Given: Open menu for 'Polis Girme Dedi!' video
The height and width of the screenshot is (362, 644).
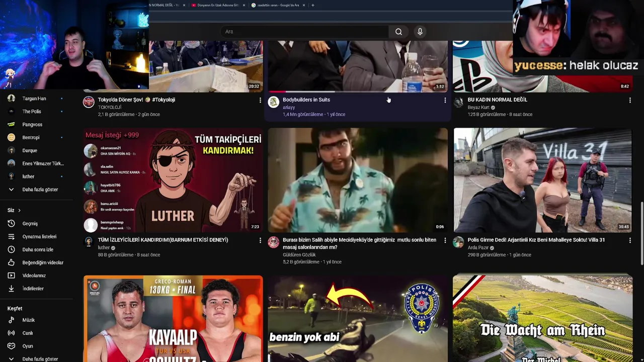Looking at the screenshot, I should (x=630, y=241).
